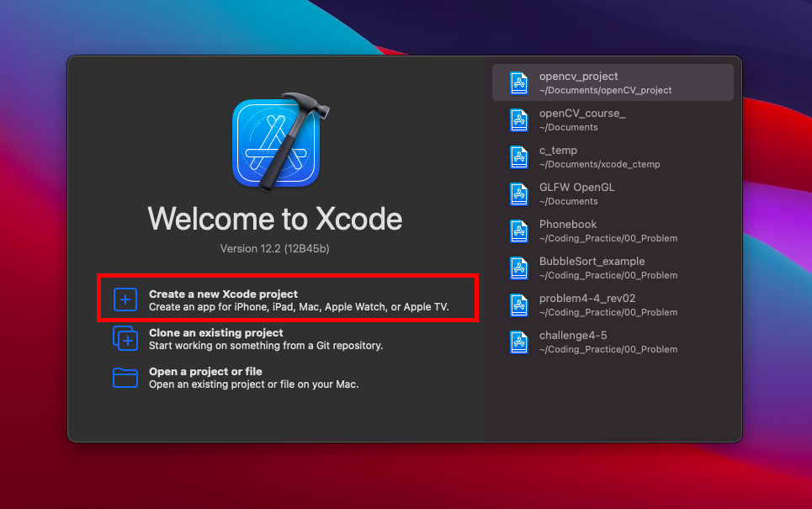Click the plus icon for new Xcode project
The height and width of the screenshot is (509, 812).
[125, 300]
